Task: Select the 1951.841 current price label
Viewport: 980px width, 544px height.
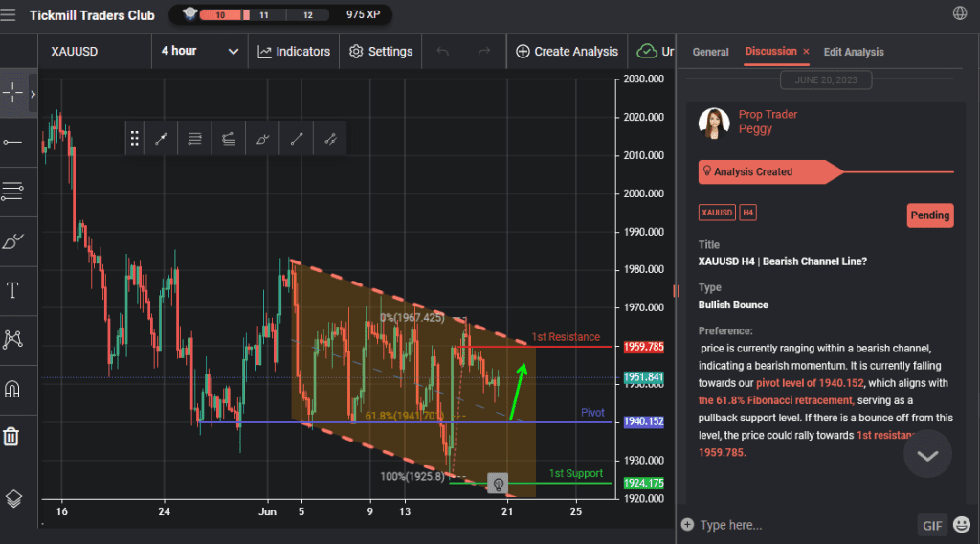Action: tap(644, 377)
